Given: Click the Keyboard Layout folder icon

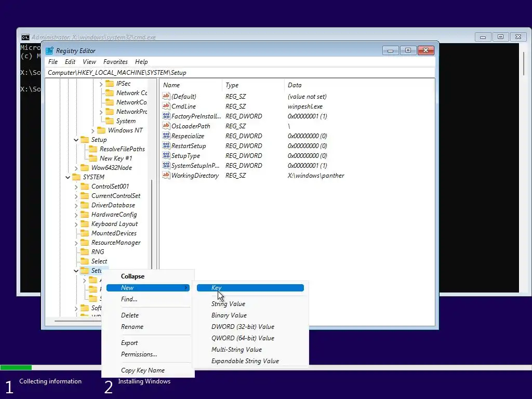Looking at the screenshot, I should point(85,224).
